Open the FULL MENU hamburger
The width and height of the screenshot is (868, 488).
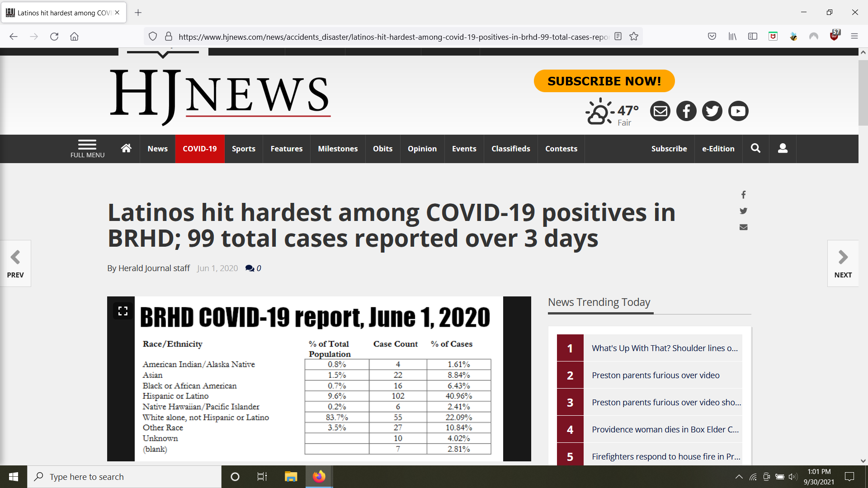click(x=87, y=148)
